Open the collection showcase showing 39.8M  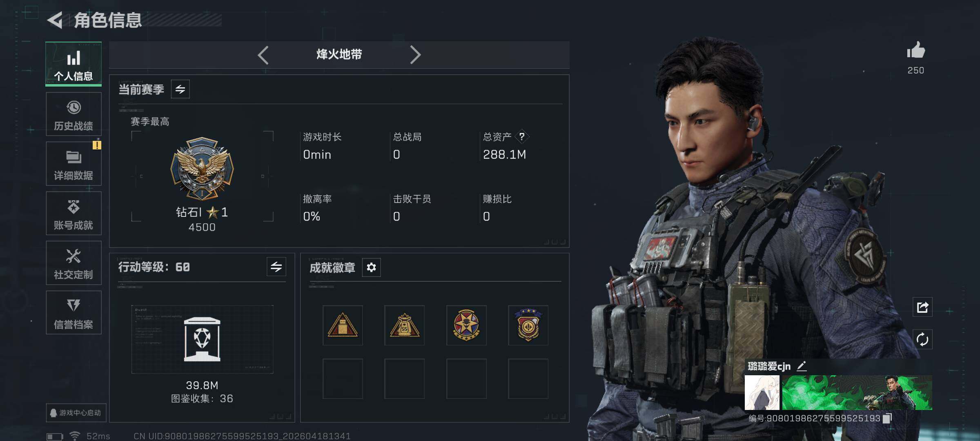point(202,339)
